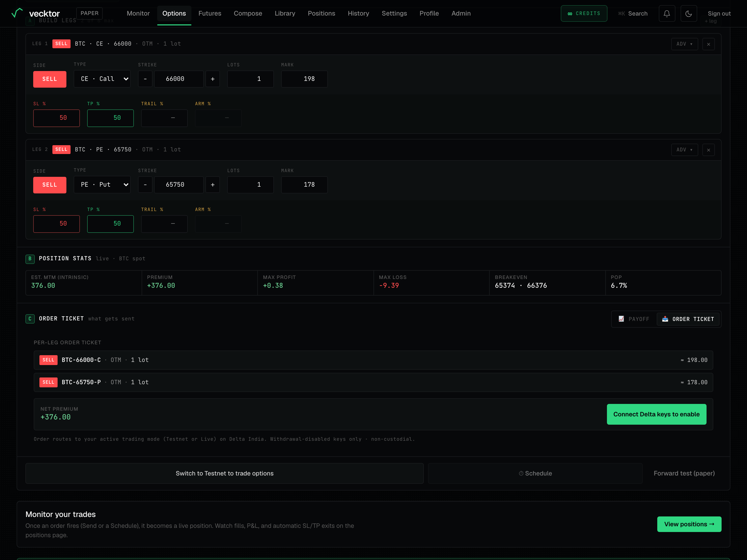Edit the Leg 1 Mark field 198

[x=304, y=79]
